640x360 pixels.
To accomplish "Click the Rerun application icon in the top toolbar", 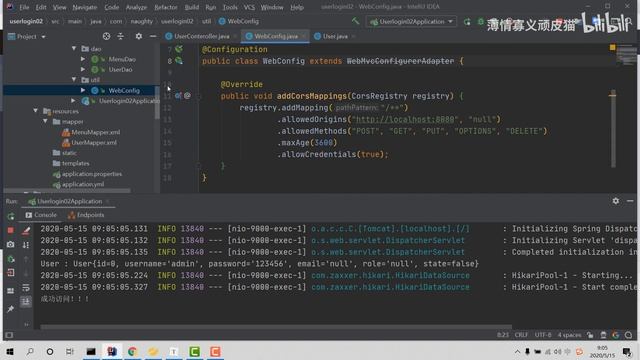I will (x=467, y=22).
